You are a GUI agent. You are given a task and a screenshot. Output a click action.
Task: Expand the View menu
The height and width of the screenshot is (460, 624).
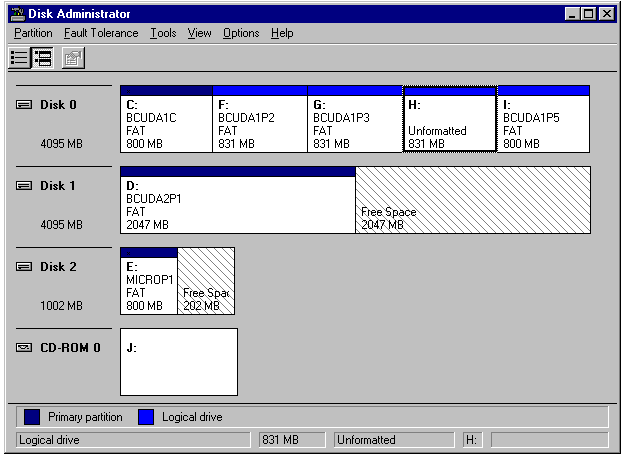pos(200,33)
